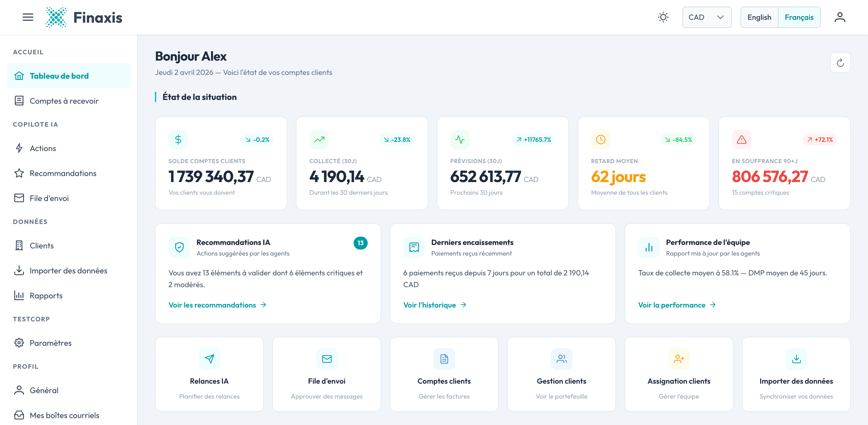The image size is (868, 425).
Task: Follow Voir les recommandations link
Action: tap(217, 305)
